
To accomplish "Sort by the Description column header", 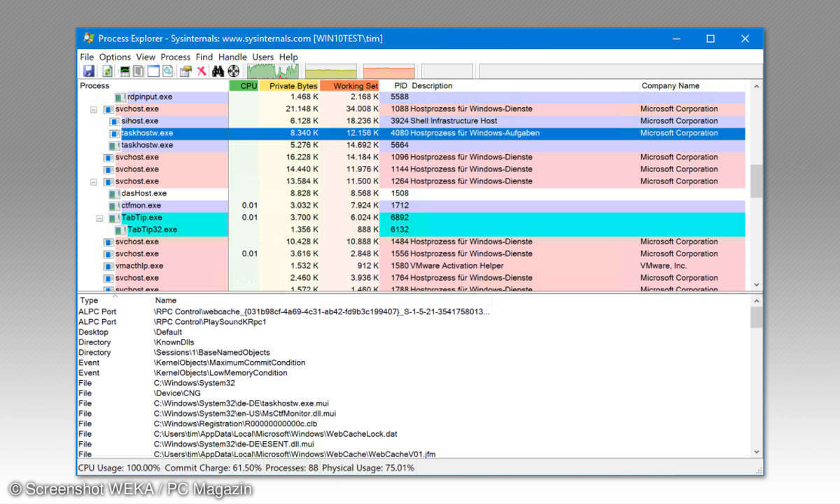I will (x=524, y=85).
